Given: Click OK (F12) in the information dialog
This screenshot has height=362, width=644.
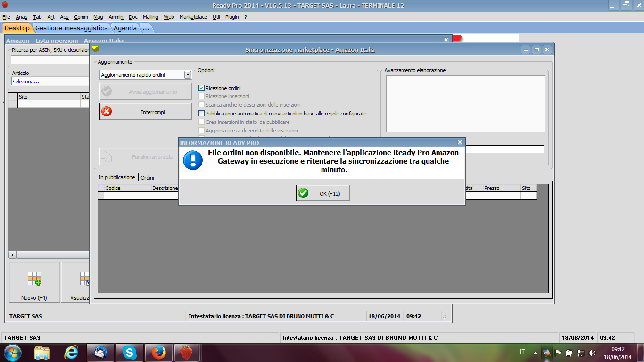Looking at the screenshot, I should 323,193.
